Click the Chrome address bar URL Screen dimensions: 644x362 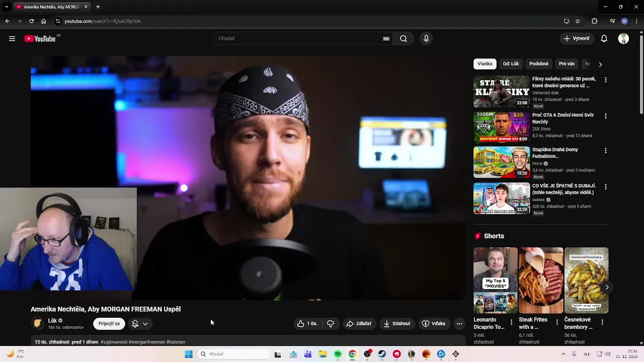tap(103, 21)
